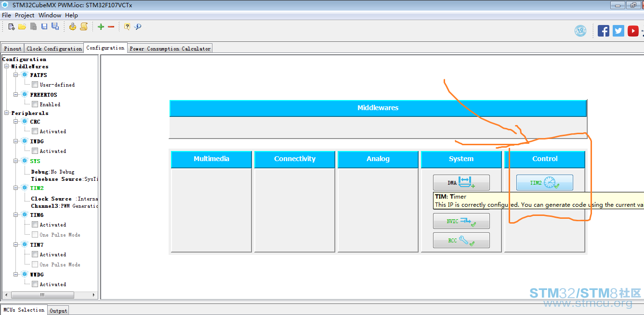Viewport: 644px width, 315px height.
Task: Click the tree panel horizontal scrollbar thumb
Action: click(42, 295)
